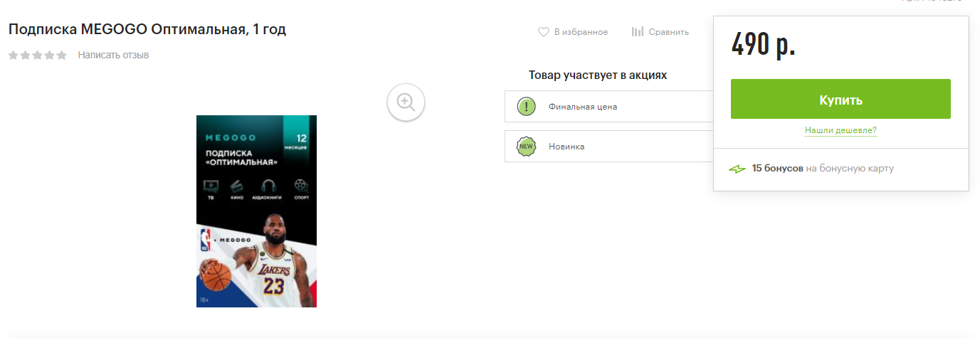The height and width of the screenshot is (338, 980).
Task: Open image zoom magnifier button
Action: (406, 102)
